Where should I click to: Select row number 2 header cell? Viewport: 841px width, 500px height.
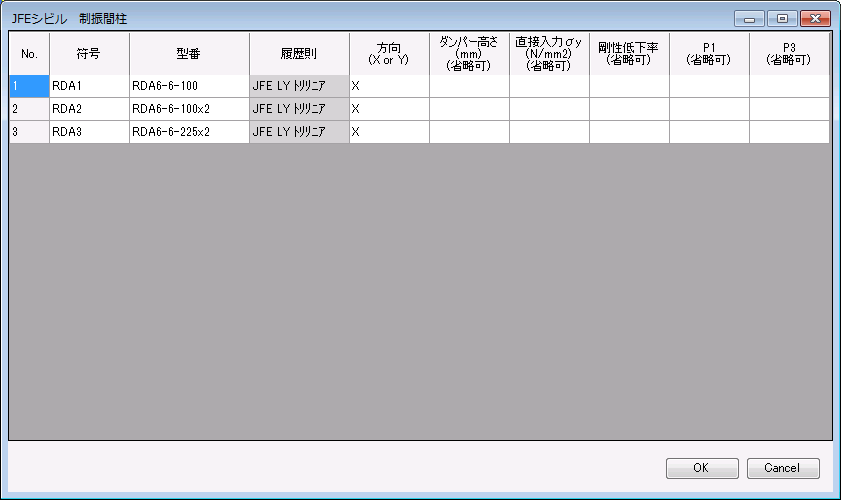click(29, 109)
